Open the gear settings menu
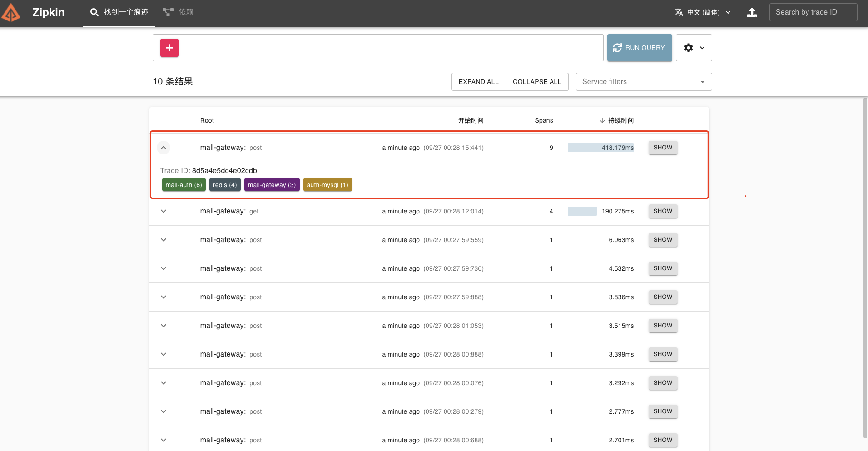The height and width of the screenshot is (451, 868). [689, 48]
